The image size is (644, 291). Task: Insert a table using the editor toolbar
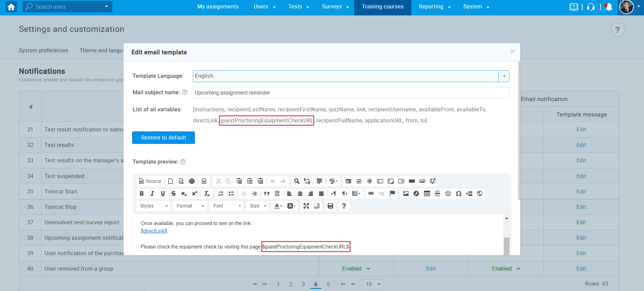(427, 193)
